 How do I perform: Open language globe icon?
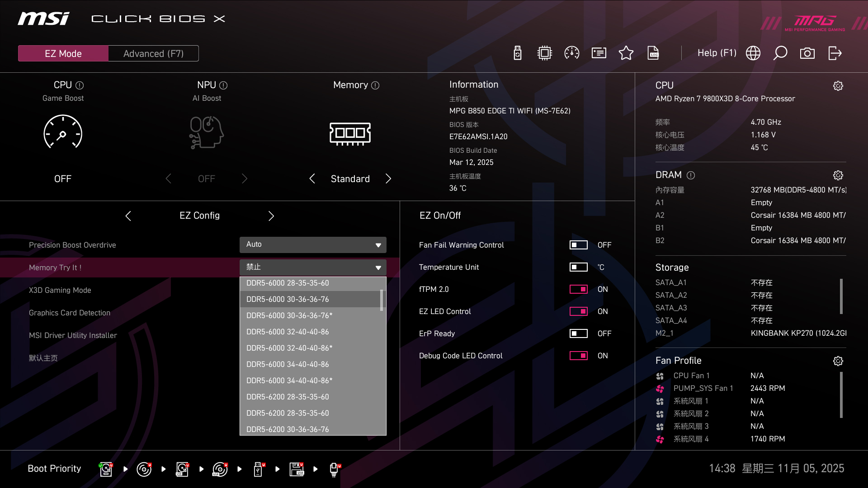point(753,53)
